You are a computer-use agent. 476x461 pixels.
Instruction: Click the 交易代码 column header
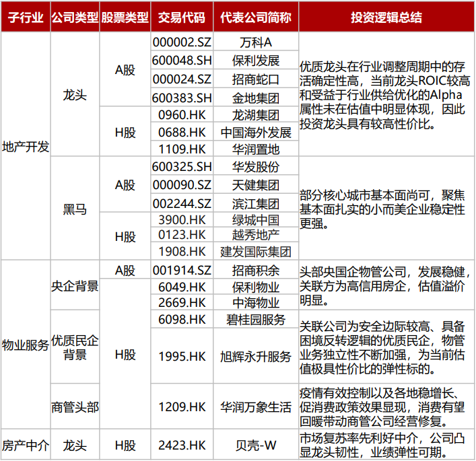[x=182, y=17]
